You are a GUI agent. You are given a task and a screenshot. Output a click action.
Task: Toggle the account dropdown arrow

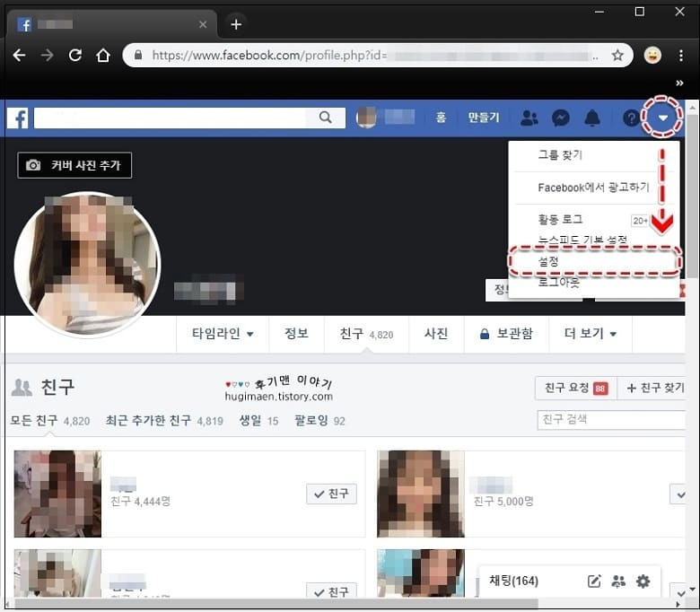point(663,118)
